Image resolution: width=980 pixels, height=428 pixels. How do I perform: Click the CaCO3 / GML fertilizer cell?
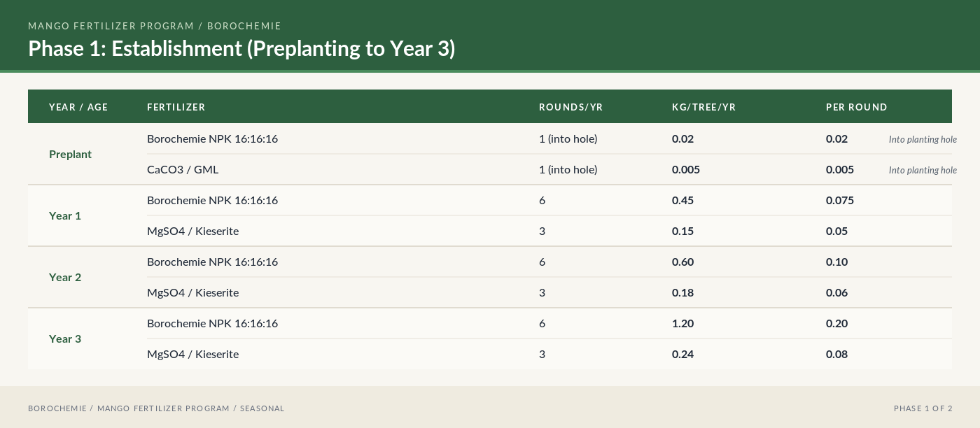pos(183,169)
